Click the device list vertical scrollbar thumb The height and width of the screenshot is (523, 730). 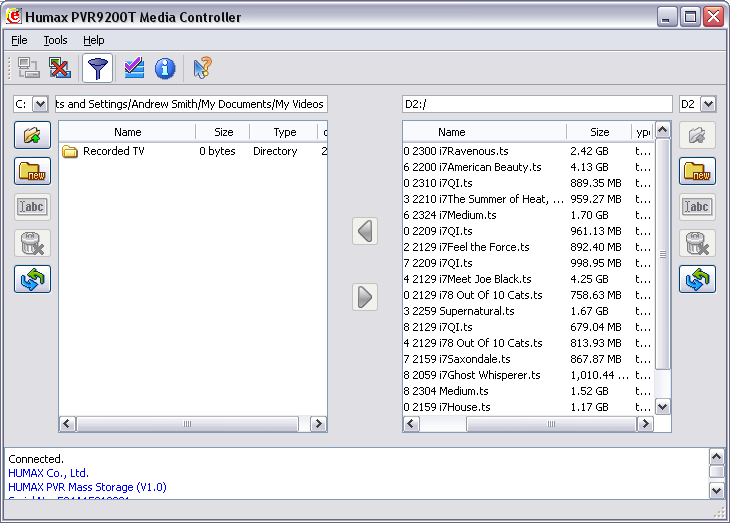(662, 254)
